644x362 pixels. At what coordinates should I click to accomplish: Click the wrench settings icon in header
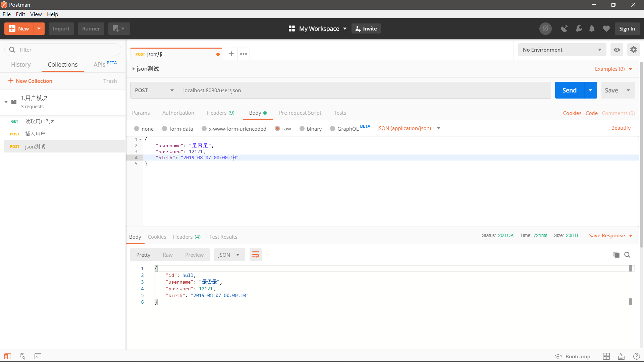click(579, 29)
